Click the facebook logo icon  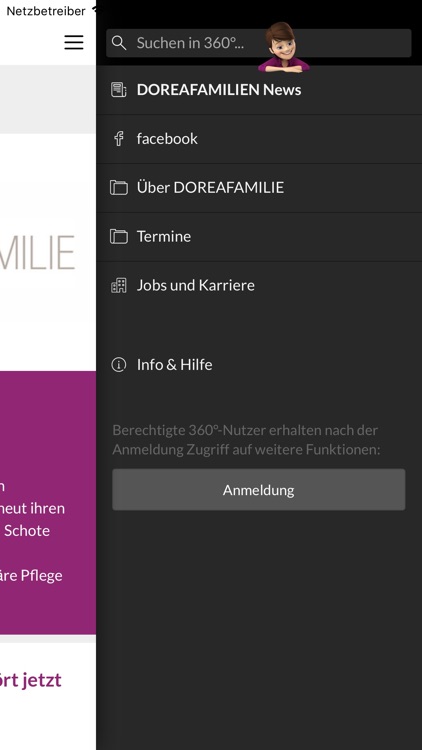119,139
